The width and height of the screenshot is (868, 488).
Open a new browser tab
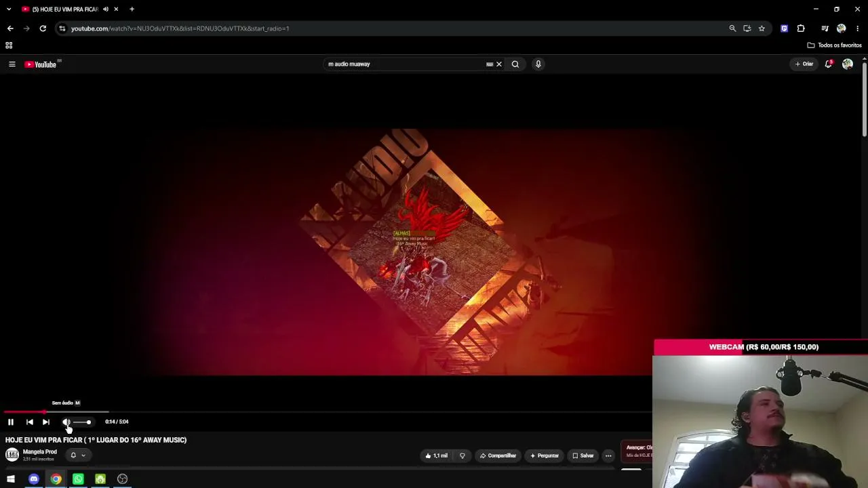click(132, 9)
